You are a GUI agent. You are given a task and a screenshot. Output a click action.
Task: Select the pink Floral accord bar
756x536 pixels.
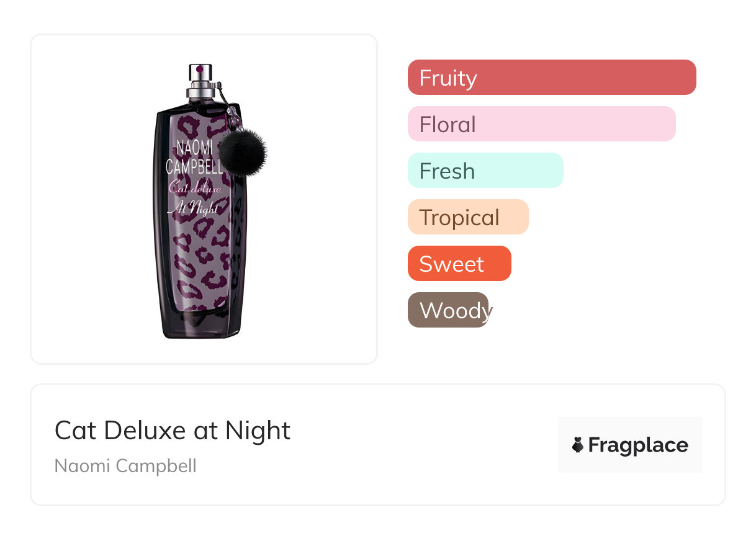click(x=541, y=124)
